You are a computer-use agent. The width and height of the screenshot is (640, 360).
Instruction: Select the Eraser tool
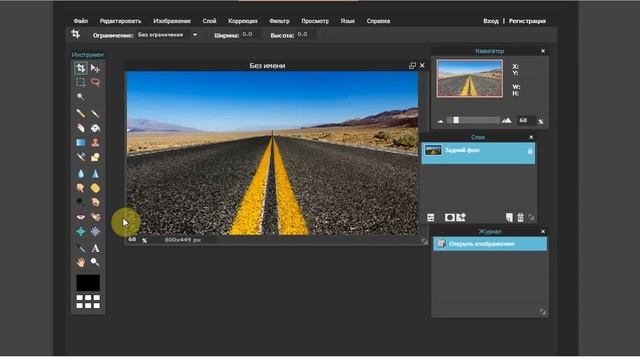[81, 128]
